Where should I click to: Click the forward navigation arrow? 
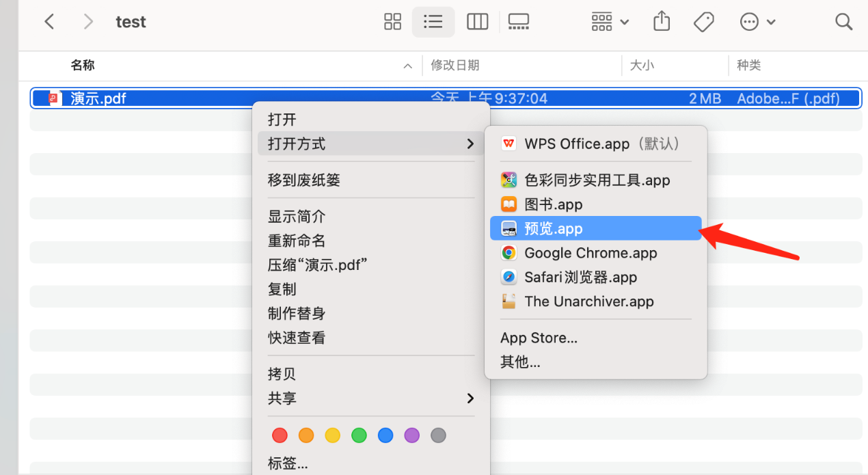click(x=88, y=21)
